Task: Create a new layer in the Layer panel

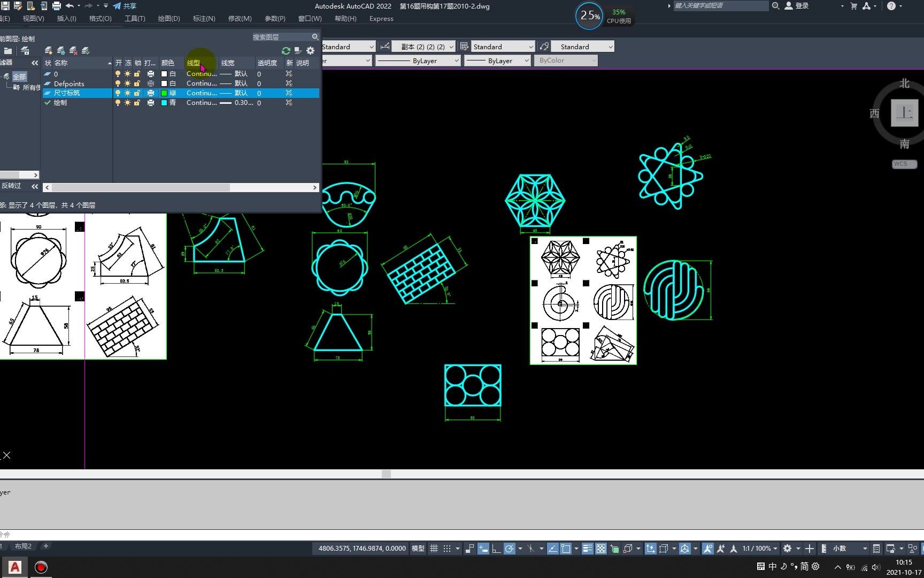Action: point(48,50)
